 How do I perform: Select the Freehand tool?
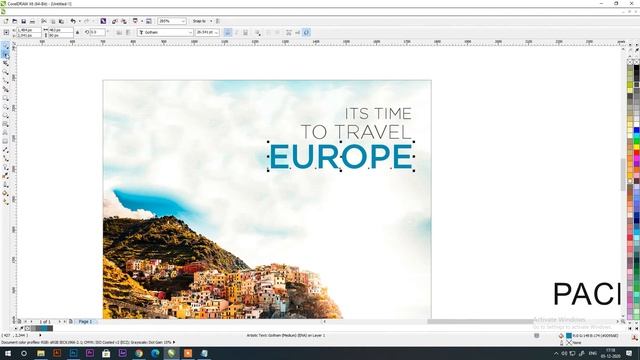coord(5,81)
